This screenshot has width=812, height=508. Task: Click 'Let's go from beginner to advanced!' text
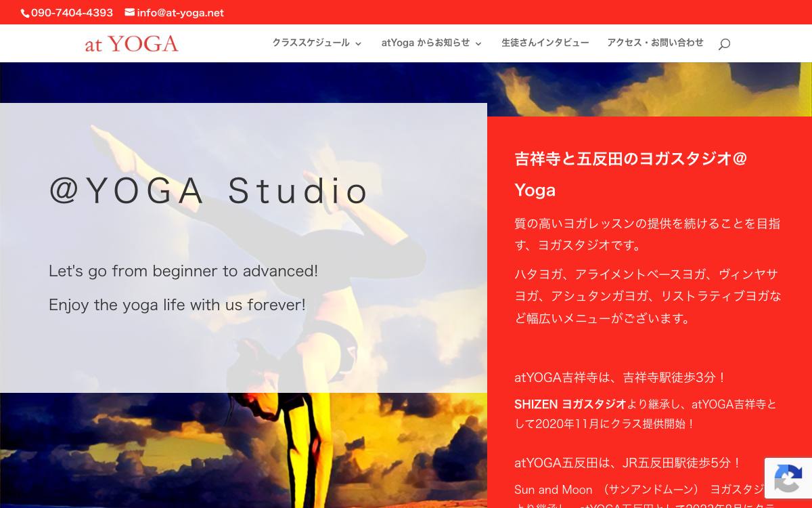[183, 271]
